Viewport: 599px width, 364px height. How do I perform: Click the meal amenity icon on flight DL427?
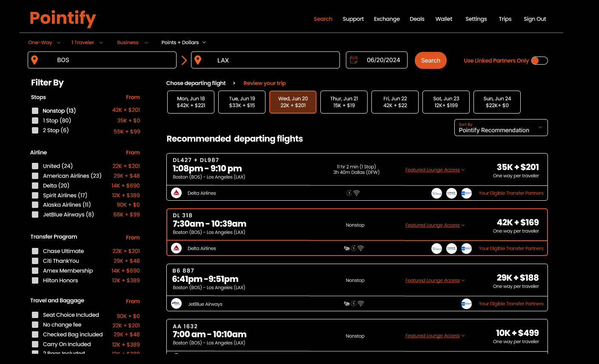349,192
